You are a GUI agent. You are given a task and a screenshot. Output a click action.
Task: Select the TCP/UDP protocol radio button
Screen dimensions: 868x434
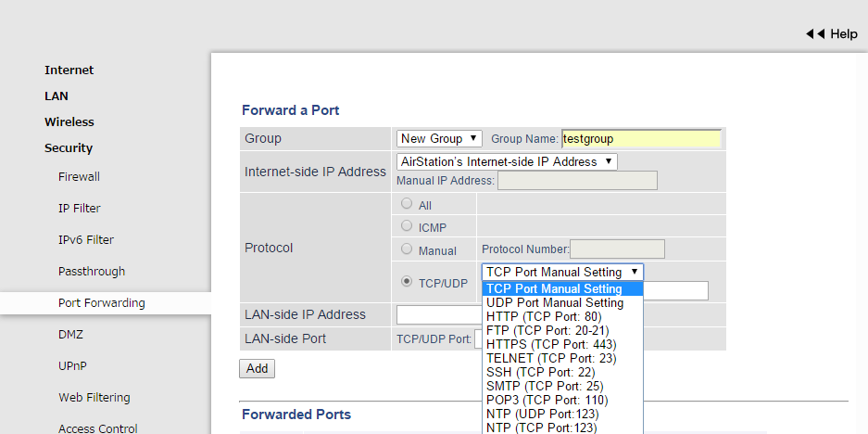[407, 281]
